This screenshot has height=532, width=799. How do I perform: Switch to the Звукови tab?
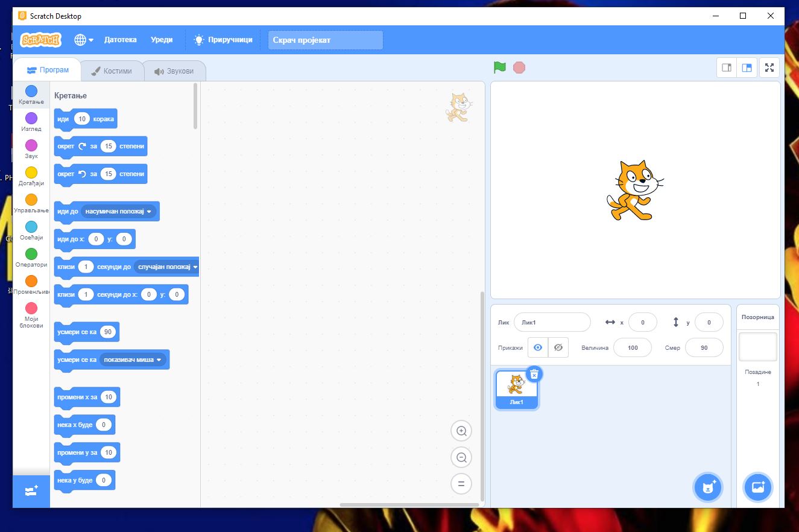pos(174,71)
